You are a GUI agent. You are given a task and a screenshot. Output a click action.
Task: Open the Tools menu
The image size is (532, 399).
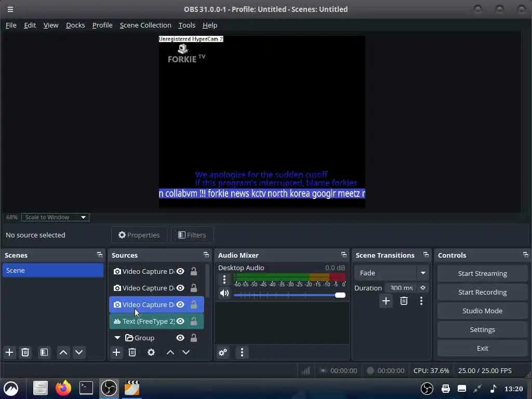[187, 25]
